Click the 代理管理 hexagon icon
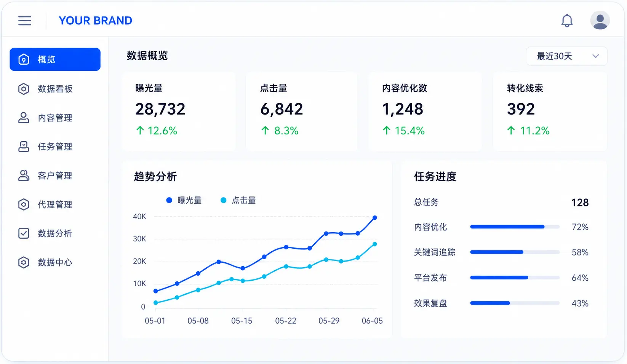The image size is (627, 364). point(24,204)
